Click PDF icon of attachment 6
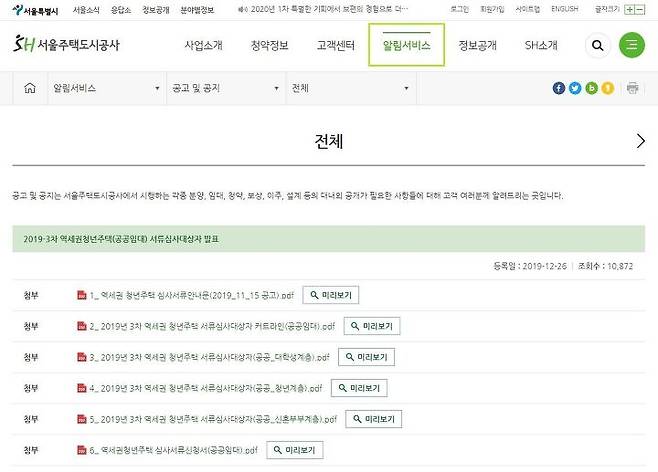658x472 pixels. pos(81,450)
